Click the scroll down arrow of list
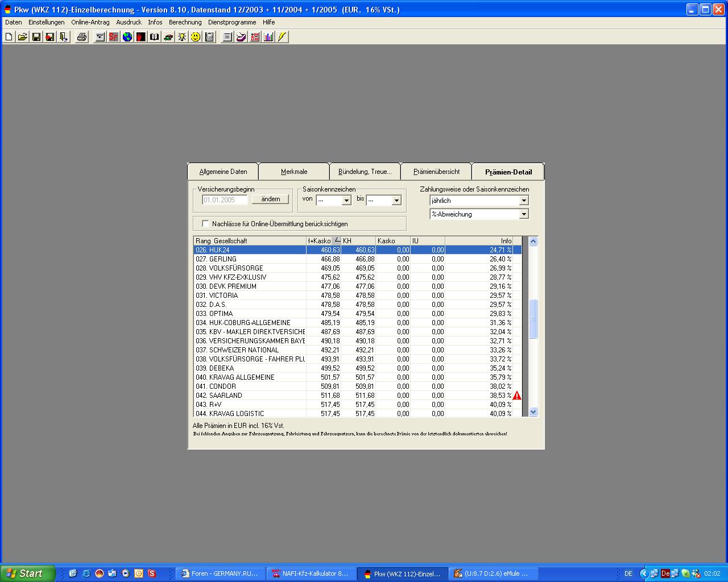 click(x=533, y=412)
